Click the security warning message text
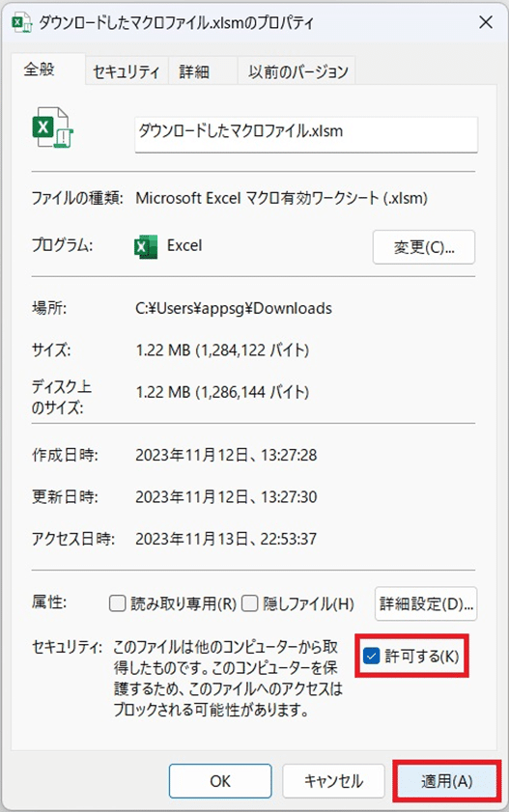The width and height of the screenshot is (509, 812). pyautogui.click(x=228, y=679)
